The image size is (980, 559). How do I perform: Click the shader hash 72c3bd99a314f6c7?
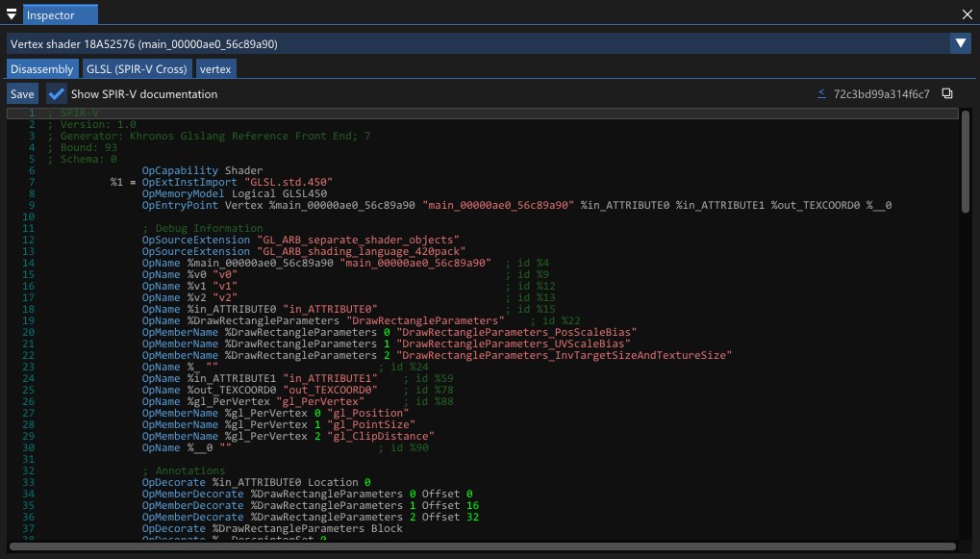(881, 94)
